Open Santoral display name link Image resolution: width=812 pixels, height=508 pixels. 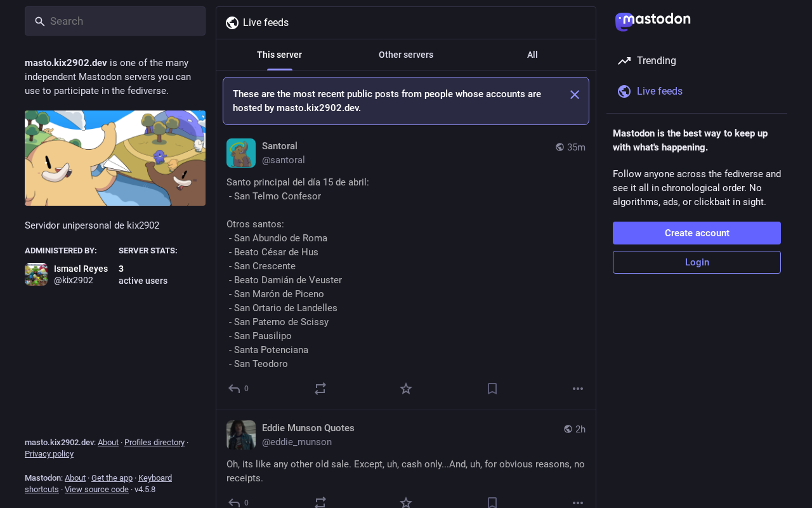coord(280,146)
